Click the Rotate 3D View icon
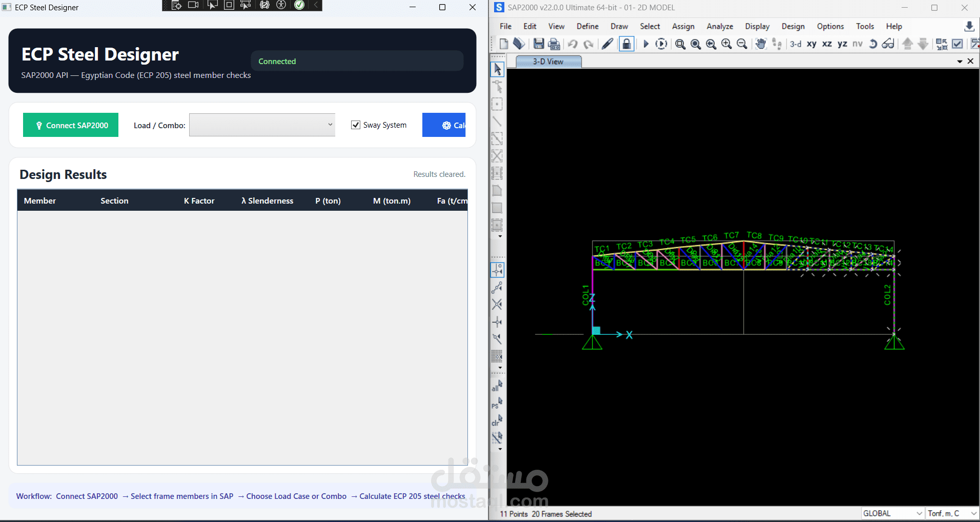Image resolution: width=980 pixels, height=522 pixels. point(873,44)
